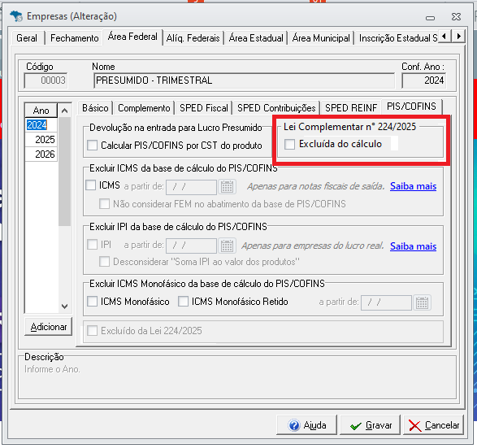Click the tab strip left scroll arrow
477x448 pixels.
pyautogui.click(x=444, y=37)
